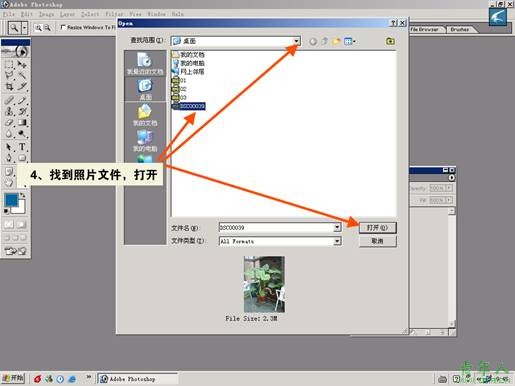Image resolution: width=515 pixels, height=386 pixels.
Task: Select the DSC00039 file in list
Action: pos(189,106)
